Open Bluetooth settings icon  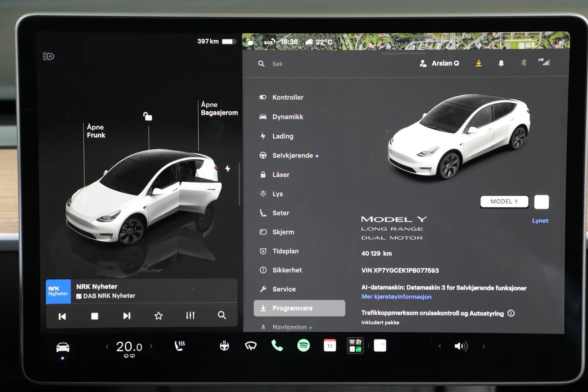(x=524, y=63)
